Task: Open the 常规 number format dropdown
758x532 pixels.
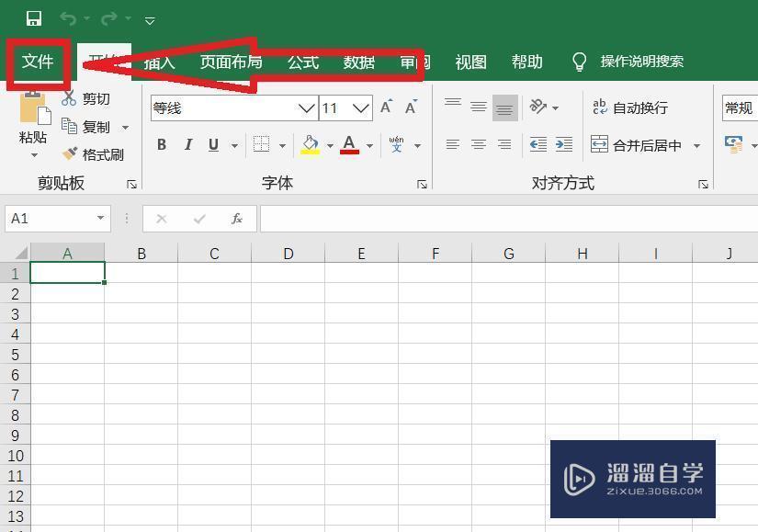Action: point(739,108)
